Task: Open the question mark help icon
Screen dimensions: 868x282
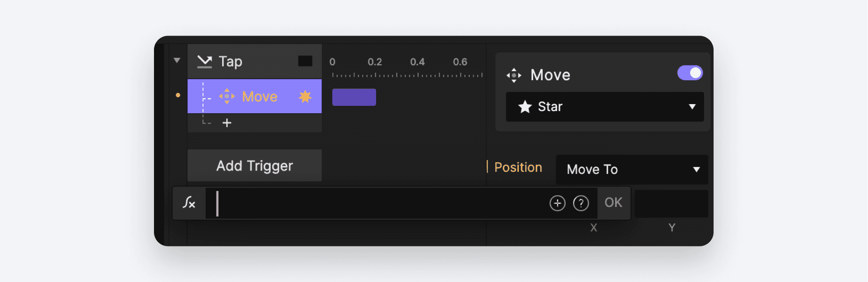Action: [581, 203]
